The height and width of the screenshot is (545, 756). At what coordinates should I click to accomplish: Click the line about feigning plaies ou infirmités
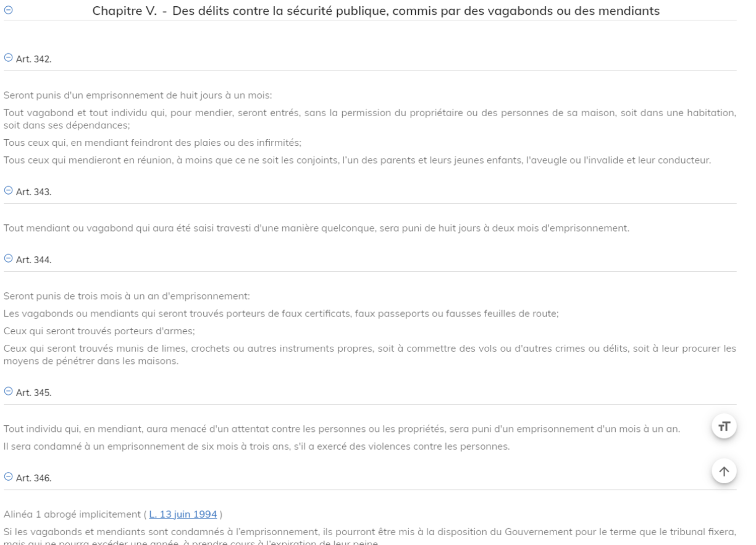pos(153,143)
